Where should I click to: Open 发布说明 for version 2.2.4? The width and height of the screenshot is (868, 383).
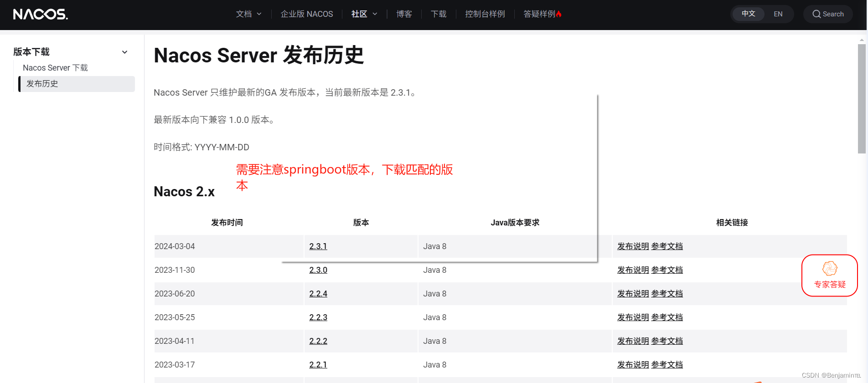point(633,294)
